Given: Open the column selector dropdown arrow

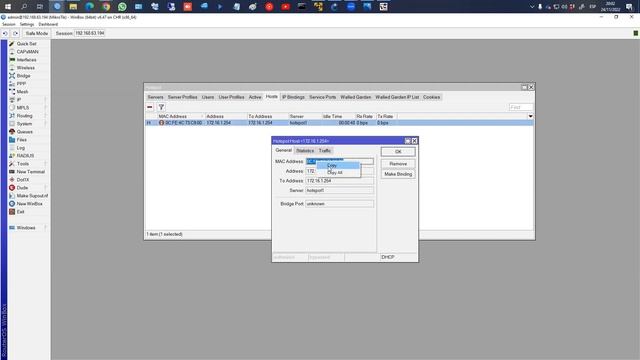Looking at the screenshot, I should pos(530,116).
